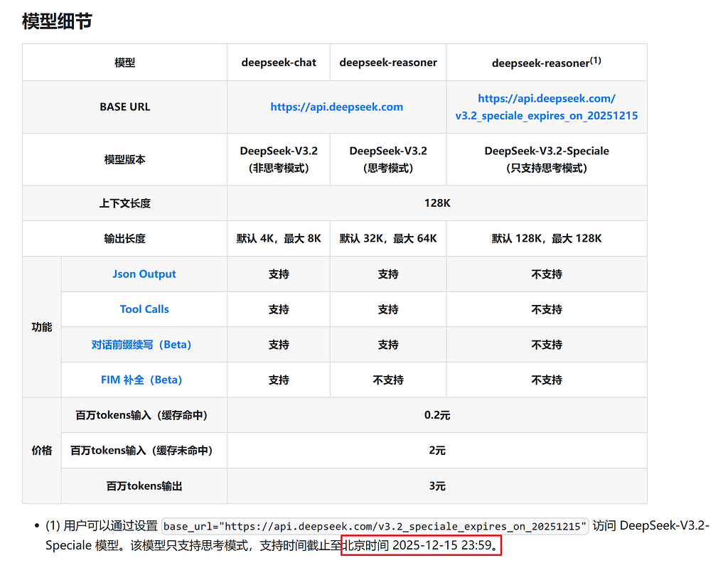Select the 默认 4K，最大 8K cell

(279, 239)
